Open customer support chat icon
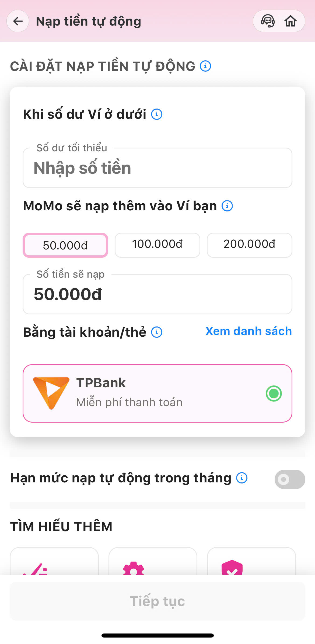The height and width of the screenshot is (644, 315). point(268,21)
